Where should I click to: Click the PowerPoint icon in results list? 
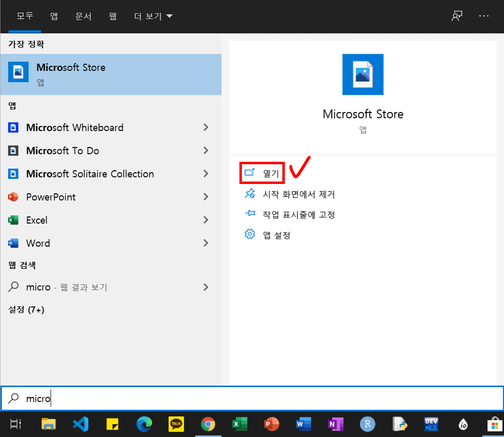(x=13, y=197)
